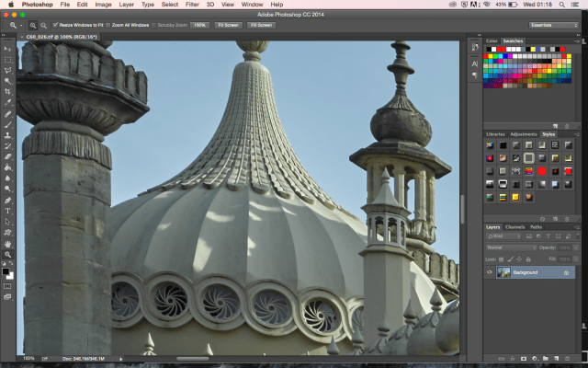Switch to the Channels tab
Screen dimensions: 588x368
coord(515,226)
